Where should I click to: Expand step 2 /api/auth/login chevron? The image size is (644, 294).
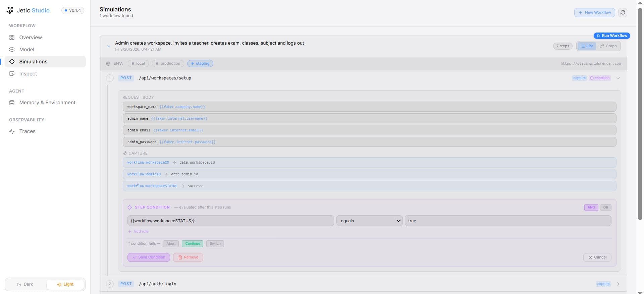618,284
